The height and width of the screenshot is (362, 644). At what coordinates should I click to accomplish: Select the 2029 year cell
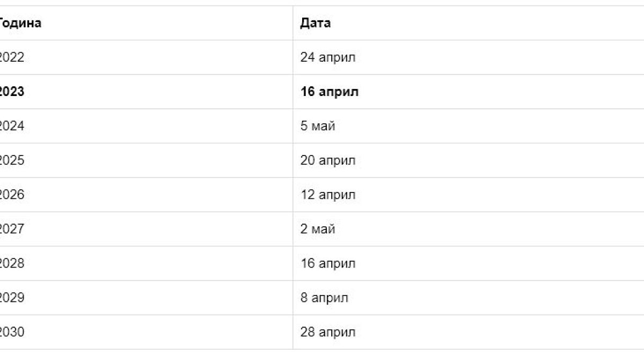click(x=12, y=298)
